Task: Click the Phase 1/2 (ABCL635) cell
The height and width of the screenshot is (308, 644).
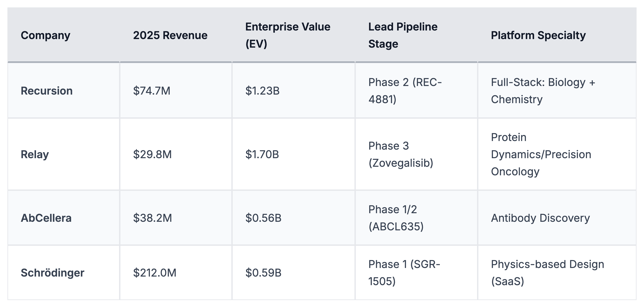Action: click(396, 218)
